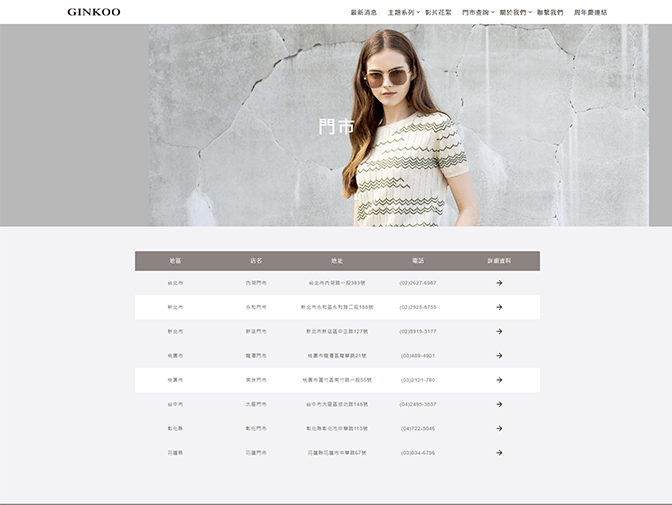Viewport: 672px width, 505px height.
Task: Open details arrow for 新店門市
Action: 499,331
